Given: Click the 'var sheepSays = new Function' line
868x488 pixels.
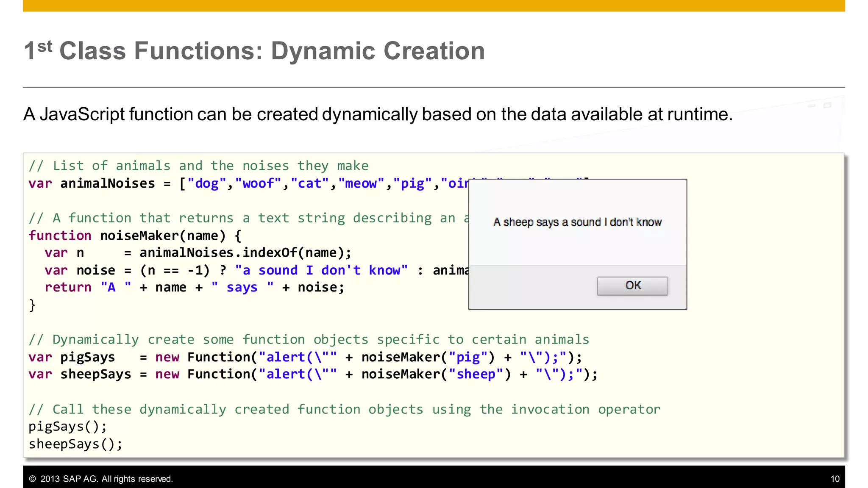Looking at the screenshot, I should tap(313, 374).
